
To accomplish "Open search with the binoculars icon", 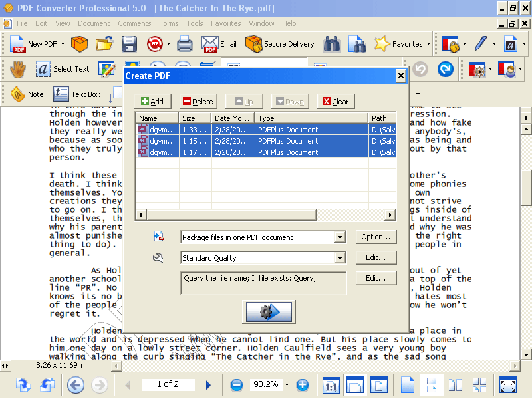I will pos(332,44).
